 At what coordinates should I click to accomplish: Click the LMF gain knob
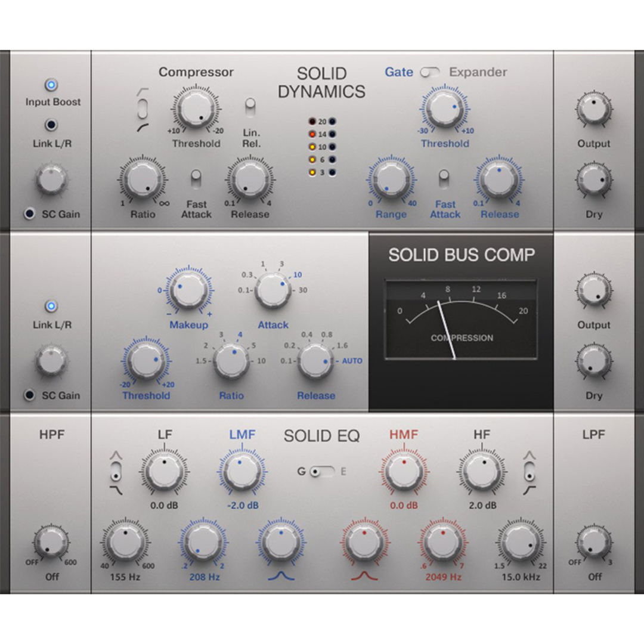(x=242, y=471)
